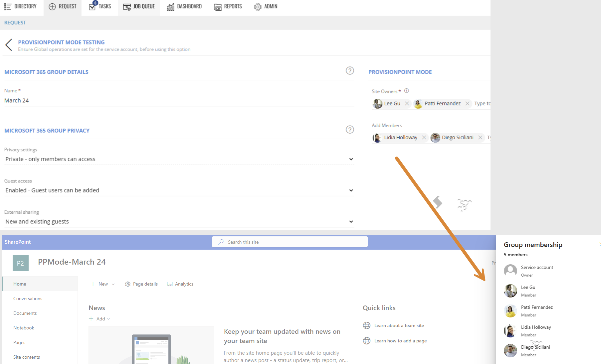This screenshot has height=364, width=601.
Task: Open Lidia Holloway's Member role menu
Action: coord(528,335)
